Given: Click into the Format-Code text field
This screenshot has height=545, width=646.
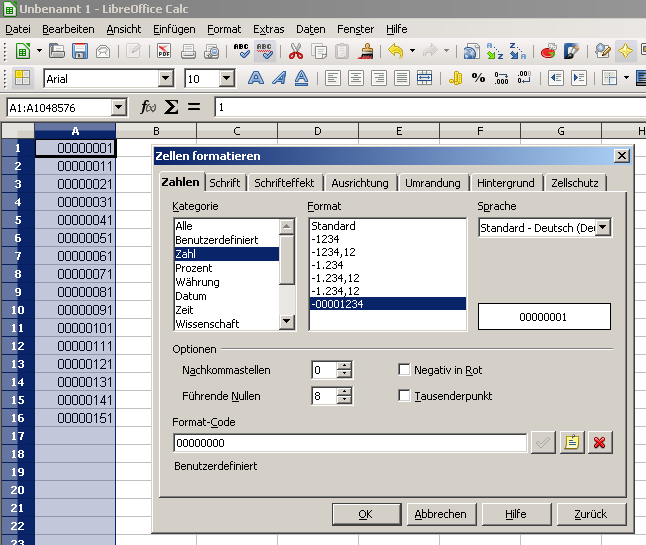Looking at the screenshot, I should pyautogui.click(x=350, y=443).
